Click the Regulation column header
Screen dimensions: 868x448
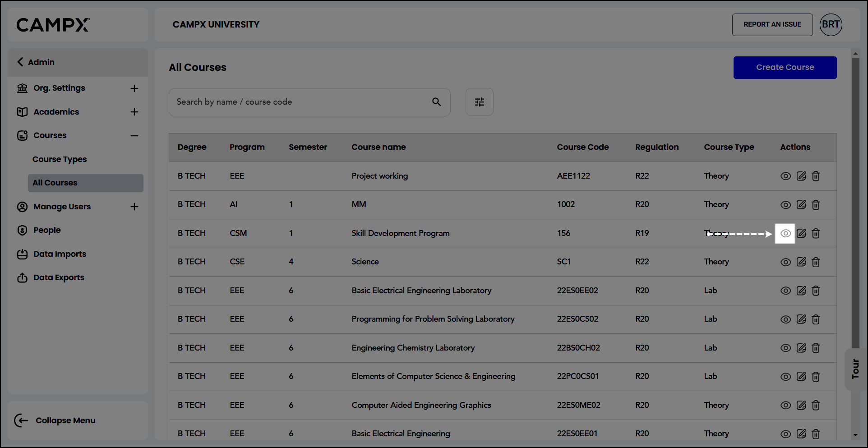pos(657,147)
